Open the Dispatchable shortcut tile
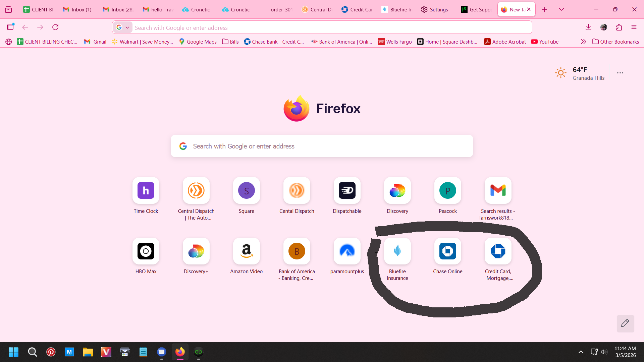Viewport: 644px width, 362px height. pos(347,191)
